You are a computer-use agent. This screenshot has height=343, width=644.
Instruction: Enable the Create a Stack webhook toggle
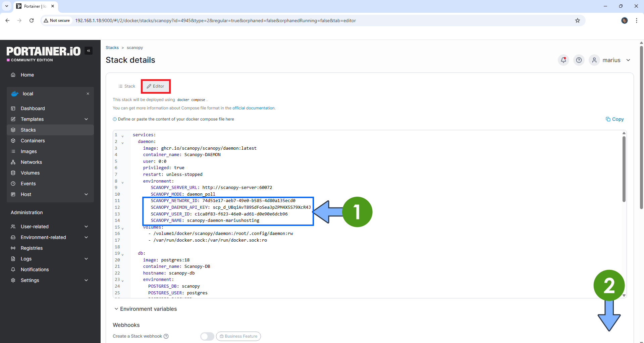207,336
